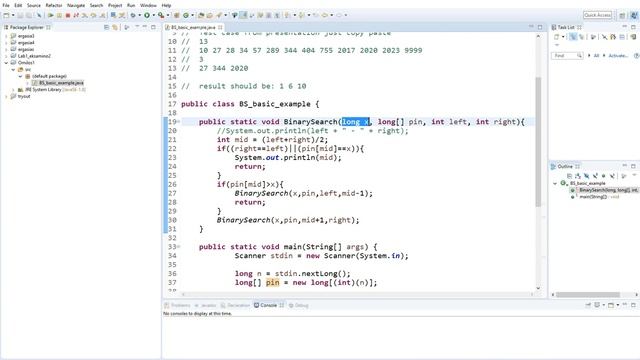The image size is (640, 360).
Task: Toggle Mark Occurrences in toolbar
Action: pyautogui.click(x=243, y=15)
